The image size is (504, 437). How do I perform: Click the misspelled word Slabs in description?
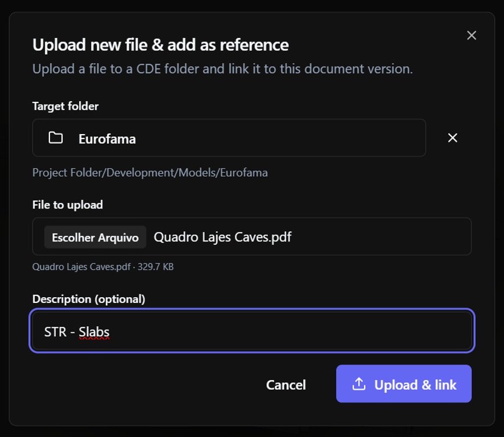(94, 332)
